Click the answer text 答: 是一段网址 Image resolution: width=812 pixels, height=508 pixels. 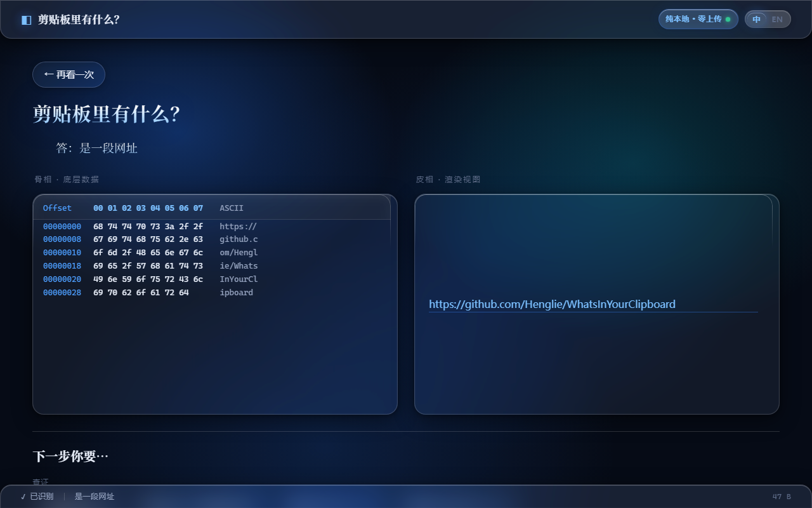[96, 148]
